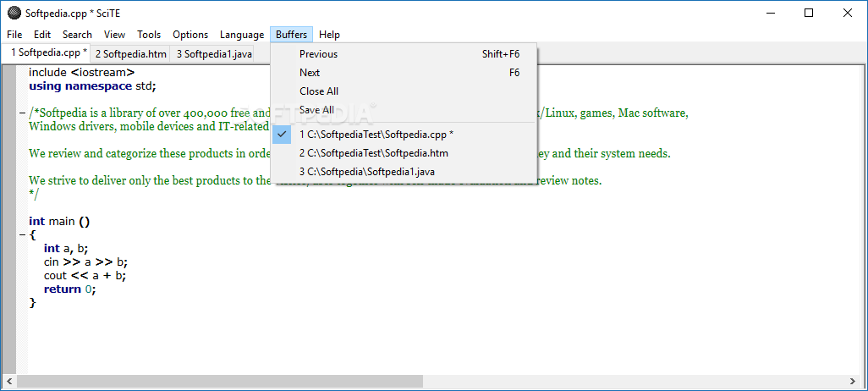
Task: Choose Next buffer menu entry
Action: click(404, 73)
